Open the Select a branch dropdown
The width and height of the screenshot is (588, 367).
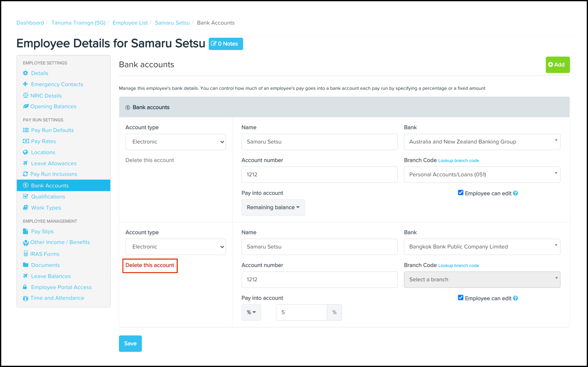pyautogui.click(x=482, y=279)
